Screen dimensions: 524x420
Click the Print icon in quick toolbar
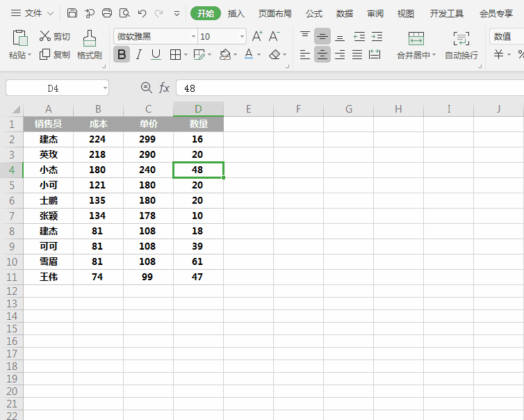(107, 13)
